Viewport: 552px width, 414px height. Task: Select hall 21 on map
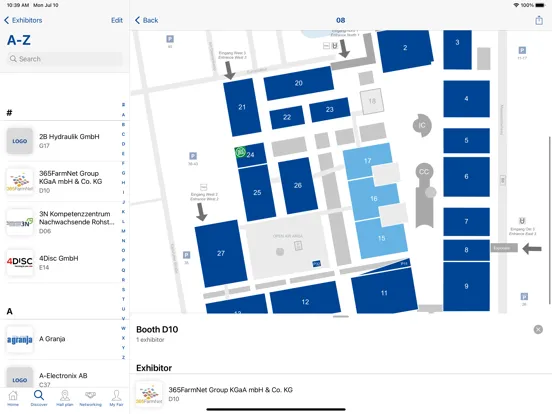[x=242, y=107]
